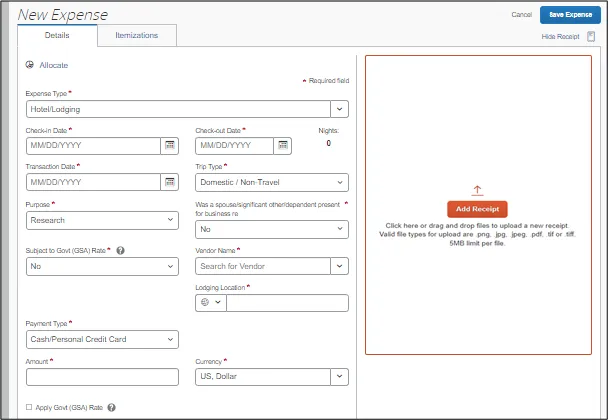Click the Amount input field
The height and width of the screenshot is (420, 608).
(102, 377)
